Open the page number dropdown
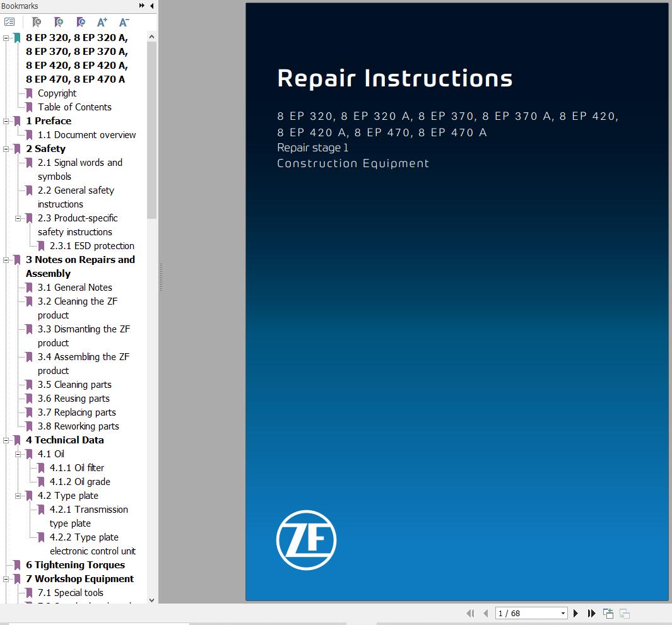Screen dimensions: 672x625 tap(563, 613)
